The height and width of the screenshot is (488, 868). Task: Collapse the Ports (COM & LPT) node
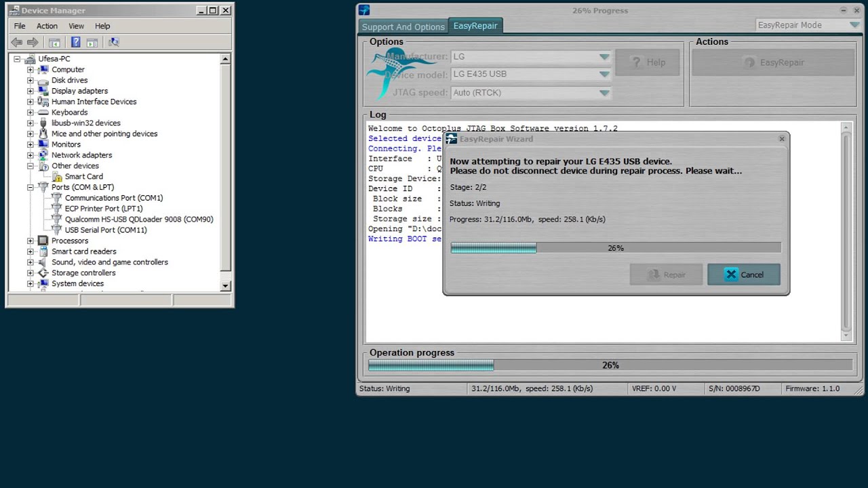click(30, 187)
